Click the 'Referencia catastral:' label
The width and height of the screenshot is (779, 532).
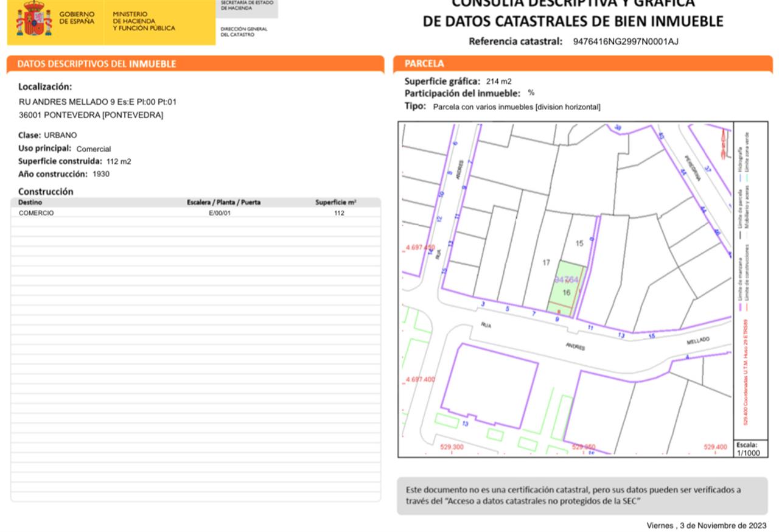(515, 42)
